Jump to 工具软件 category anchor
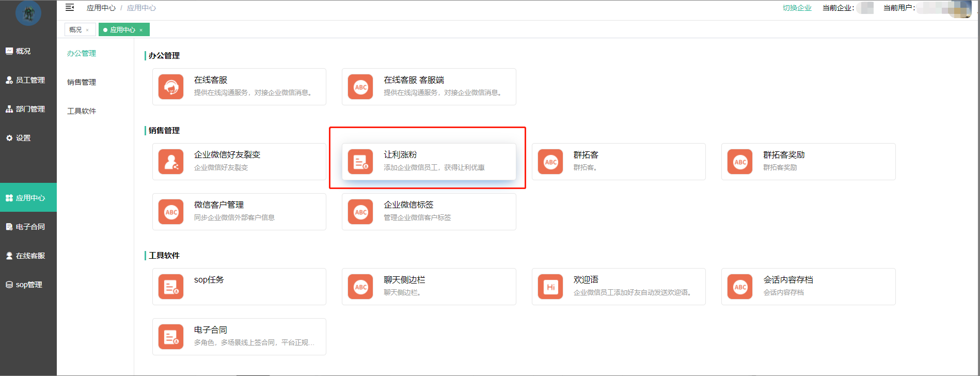The width and height of the screenshot is (980, 376). pos(82,111)
